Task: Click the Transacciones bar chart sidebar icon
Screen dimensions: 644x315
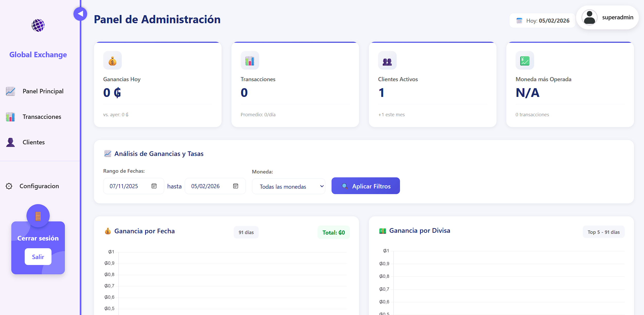Action: point(11,117)
